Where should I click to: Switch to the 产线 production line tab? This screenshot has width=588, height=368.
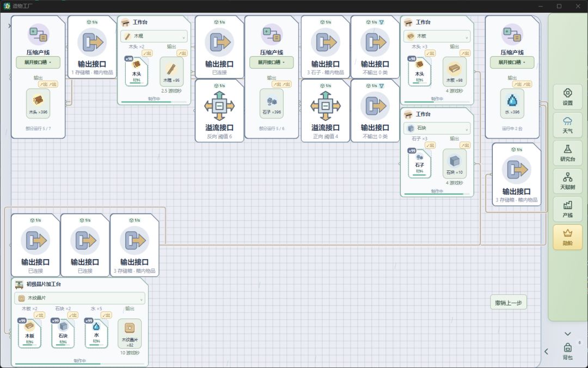(x=567, y=210)
